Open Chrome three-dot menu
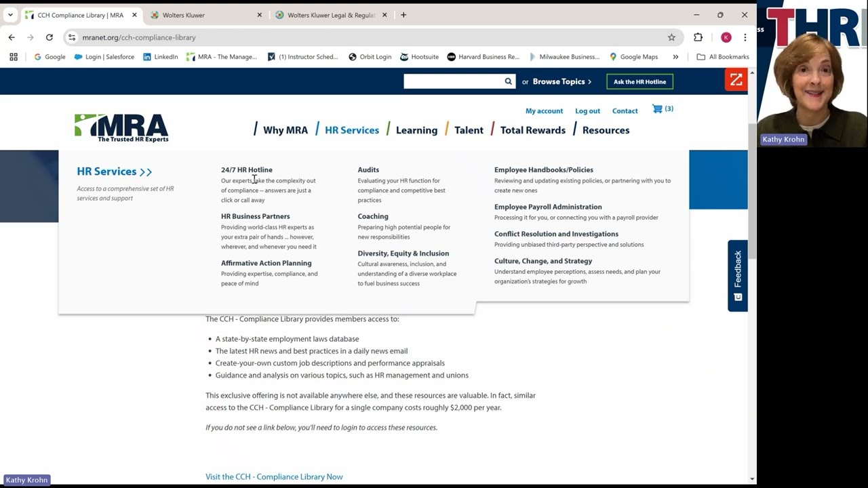Image resolution: width=868 pixels, height=488 pixels. pos(745,37)
